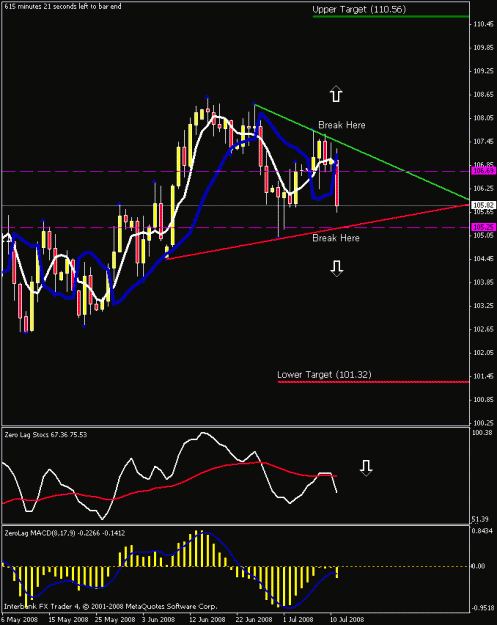Click the 100.25 price scale value
The image size is (497, 625).
483,423
